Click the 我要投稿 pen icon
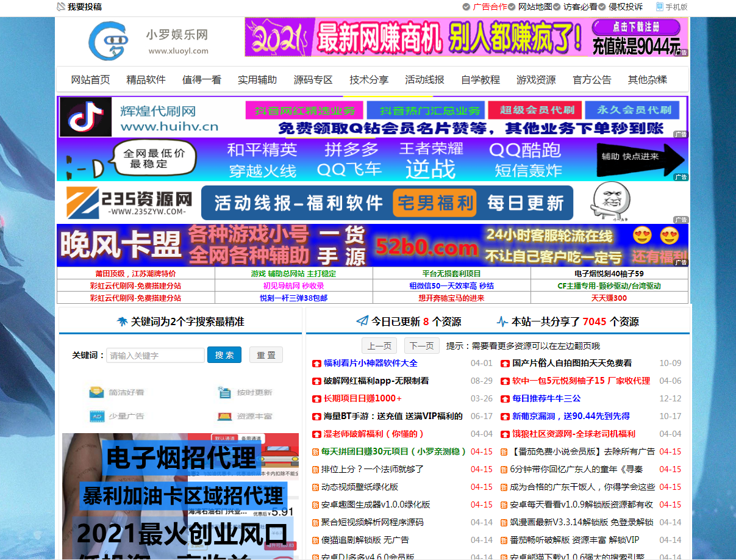This screenshot has height=560, width=736. 60,7
